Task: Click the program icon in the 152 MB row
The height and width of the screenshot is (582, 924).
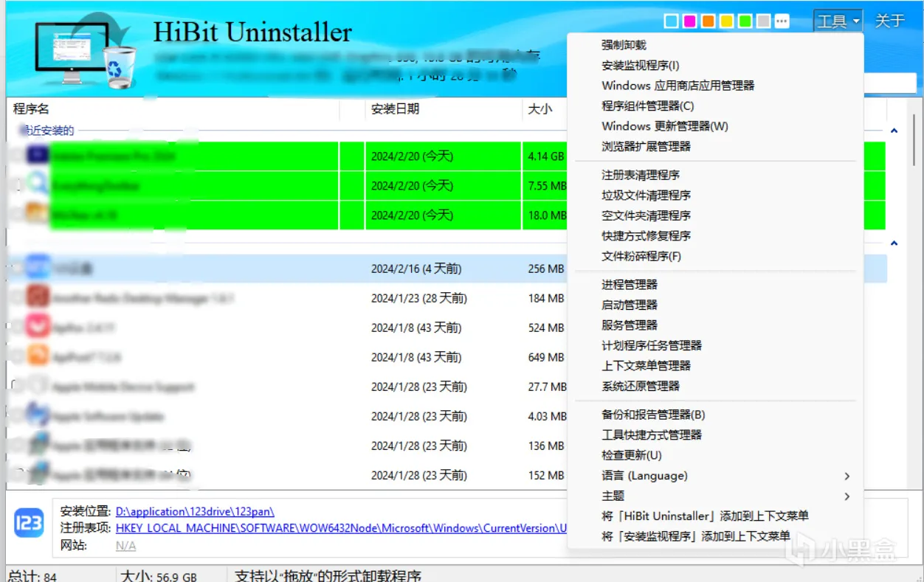Action: coord(38,475)
